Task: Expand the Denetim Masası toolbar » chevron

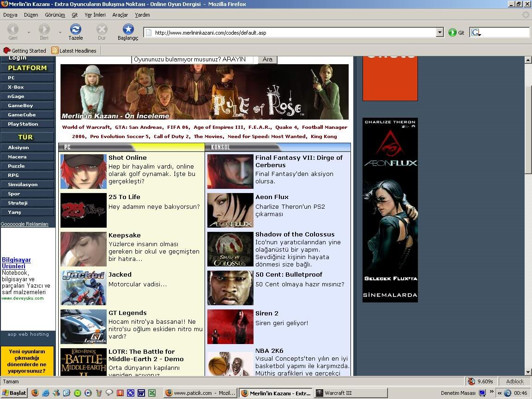Action: tap(492, 392)
